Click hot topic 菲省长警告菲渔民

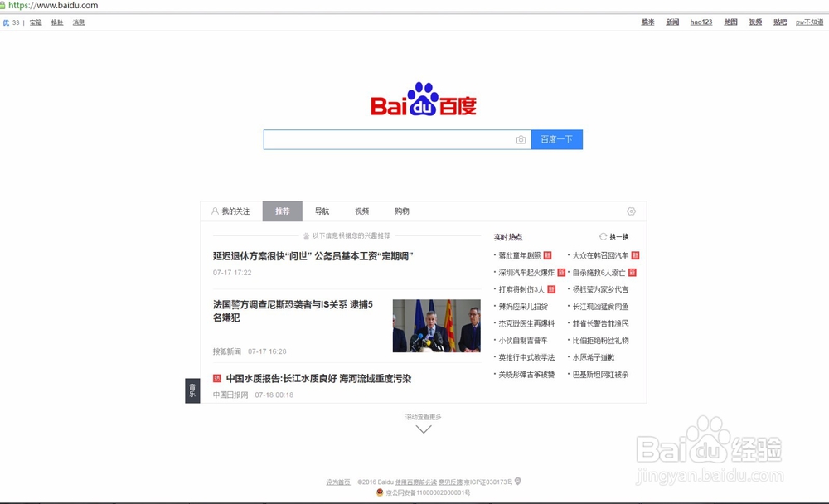coord(600,323)
